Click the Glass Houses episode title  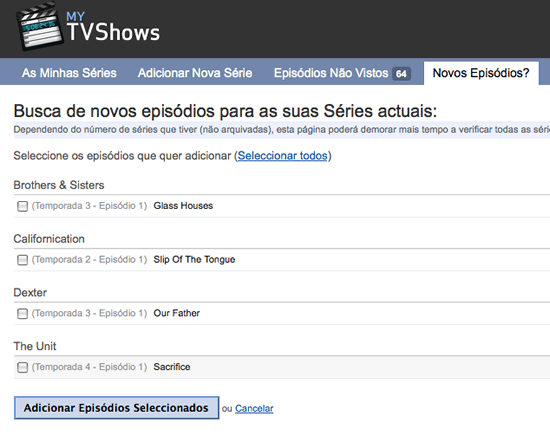183,206
